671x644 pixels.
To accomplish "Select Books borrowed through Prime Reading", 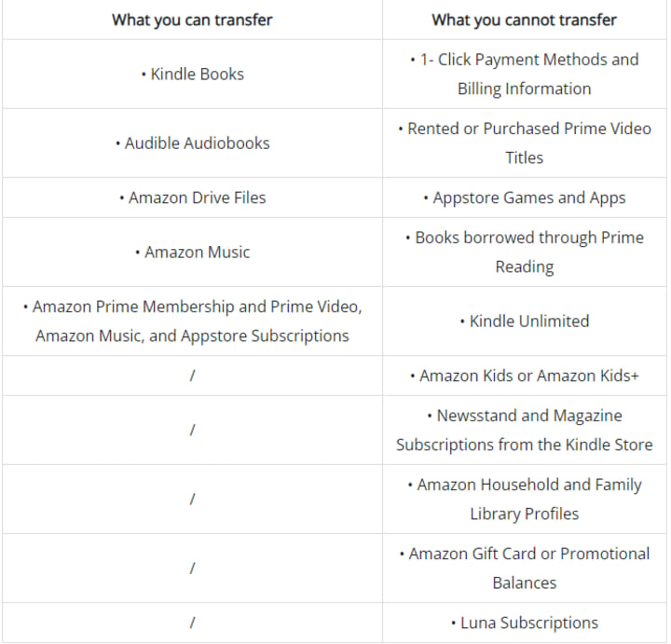I will tap(524, 252).
